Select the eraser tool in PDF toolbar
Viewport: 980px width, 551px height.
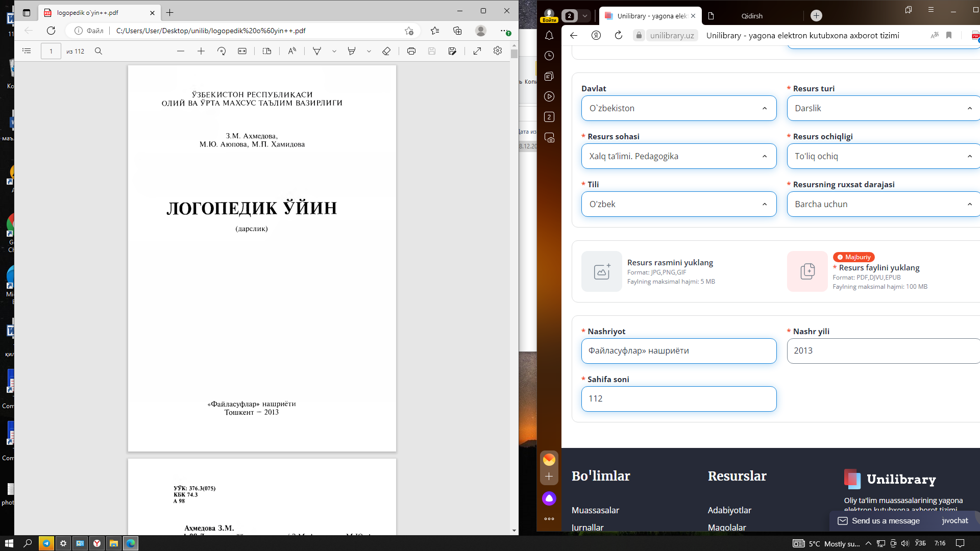(386, 51)
